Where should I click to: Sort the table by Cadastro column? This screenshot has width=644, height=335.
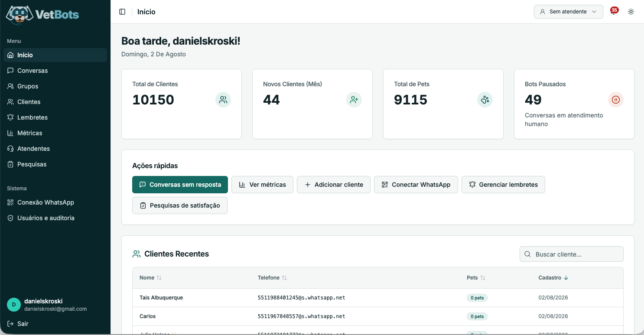(x=553, y=278)
